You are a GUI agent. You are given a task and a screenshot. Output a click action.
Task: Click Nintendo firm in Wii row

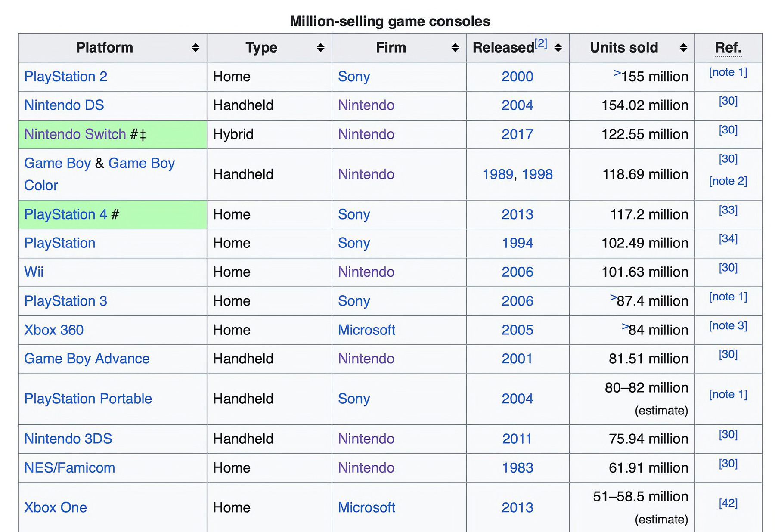click(x=366, y=272)
